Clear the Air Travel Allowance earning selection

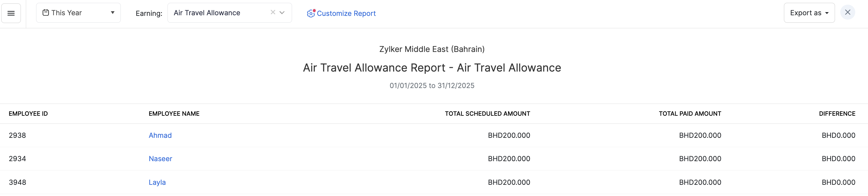(273, 12)
